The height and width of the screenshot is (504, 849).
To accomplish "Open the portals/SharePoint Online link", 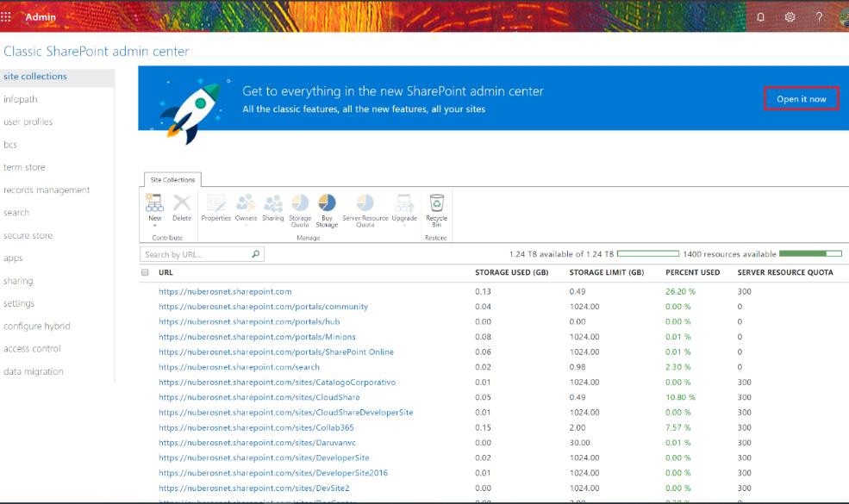I will pyautogui.click(x=276, y=352).
